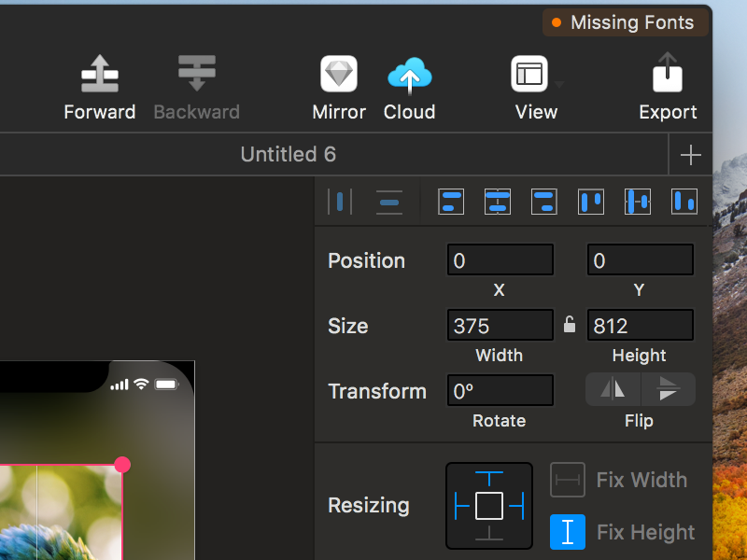Click the Export toolbar icon
The height and width of the screenshot is (560, 747).
(x=668, y=73)
